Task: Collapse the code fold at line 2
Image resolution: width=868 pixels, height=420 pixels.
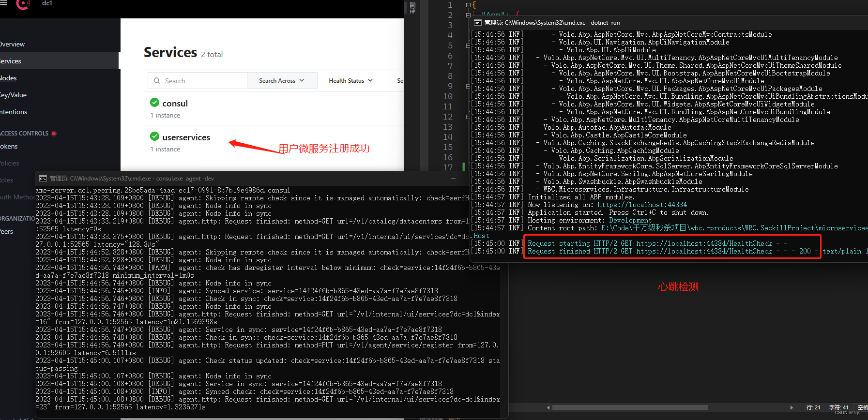Action: [x=468, y=15]
